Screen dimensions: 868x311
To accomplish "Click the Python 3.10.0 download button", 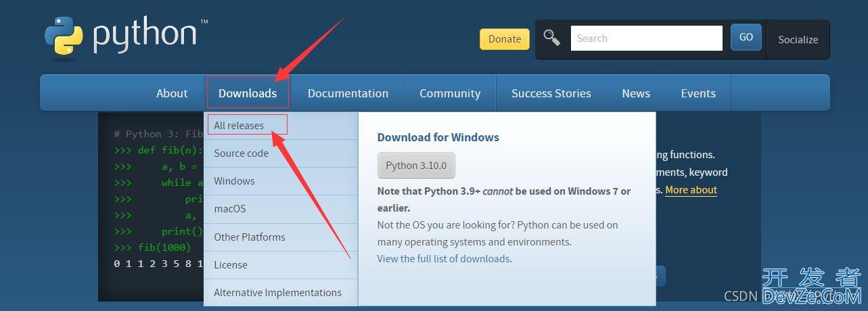I will click(x=416, y=166).
